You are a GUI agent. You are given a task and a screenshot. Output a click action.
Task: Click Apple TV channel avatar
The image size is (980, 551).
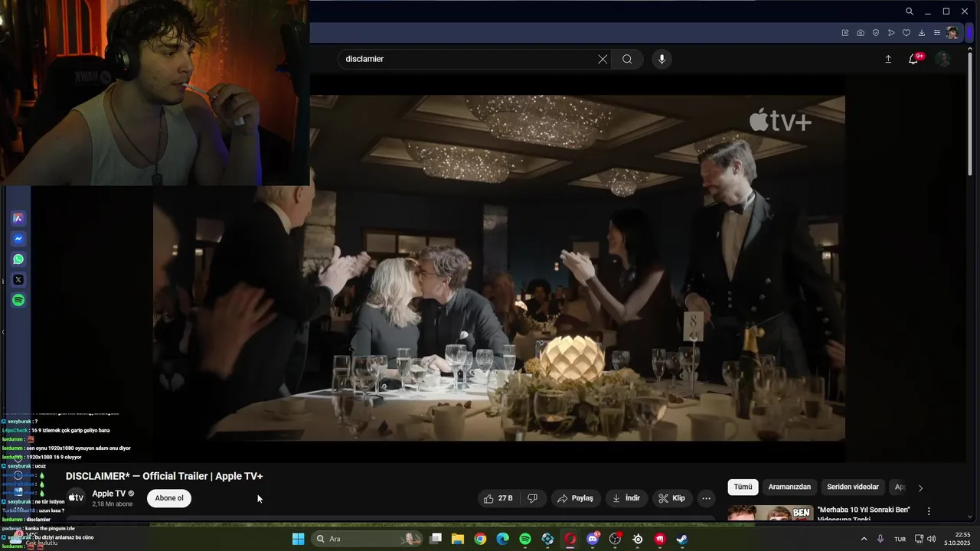(x=76, y=498)
